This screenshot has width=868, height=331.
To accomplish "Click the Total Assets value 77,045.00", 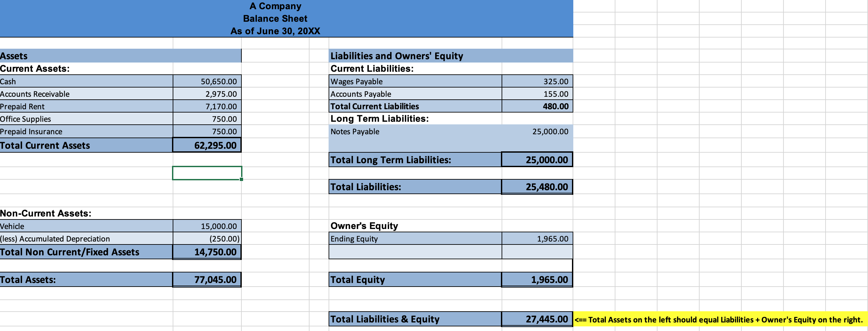I will pyautogui.click(x=207, y=279).
